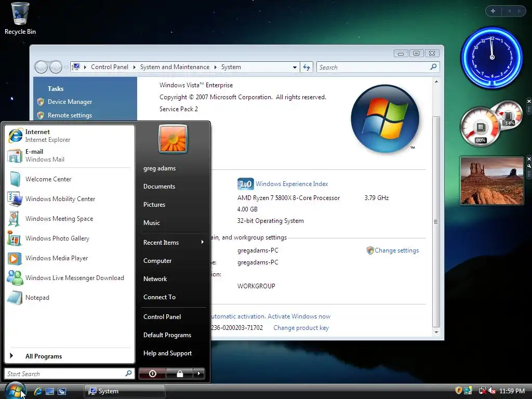Open greg adams user folder

(159, 168)
